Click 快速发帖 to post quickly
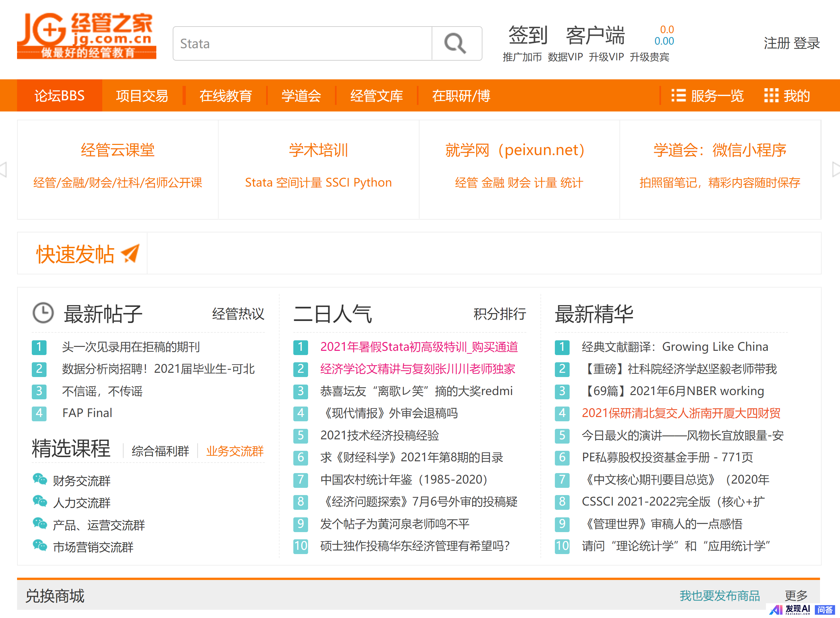The image size is (840, 618). click(75, 254)
